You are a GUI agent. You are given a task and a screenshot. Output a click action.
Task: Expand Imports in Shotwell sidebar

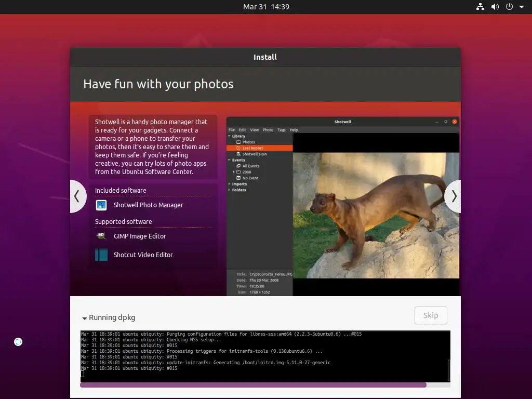[229, 184]
